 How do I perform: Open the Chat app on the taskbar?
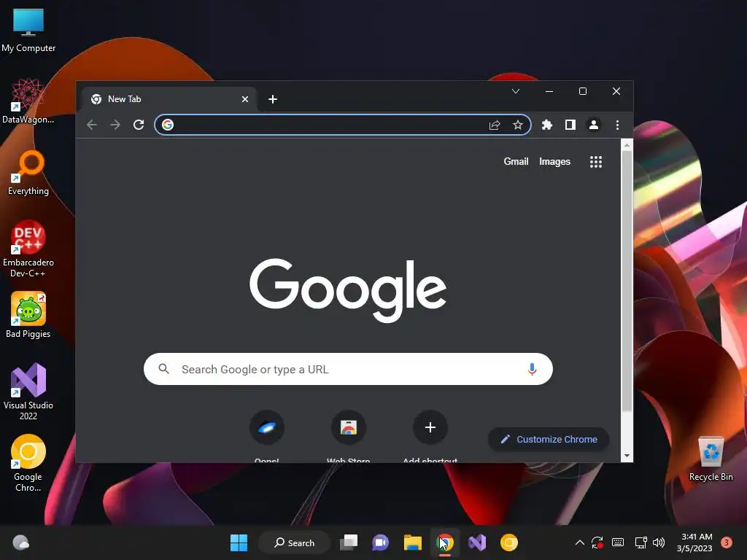click(x=380, y=542)
